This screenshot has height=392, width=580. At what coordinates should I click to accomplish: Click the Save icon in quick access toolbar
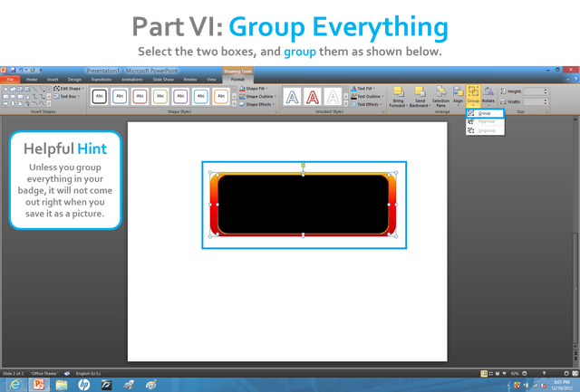tap(14, 70)
